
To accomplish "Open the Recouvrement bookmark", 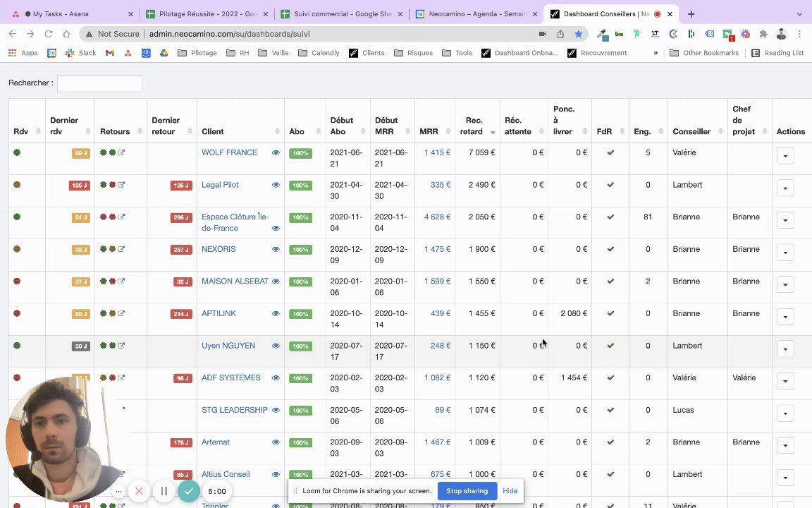I will click(597, 53).
